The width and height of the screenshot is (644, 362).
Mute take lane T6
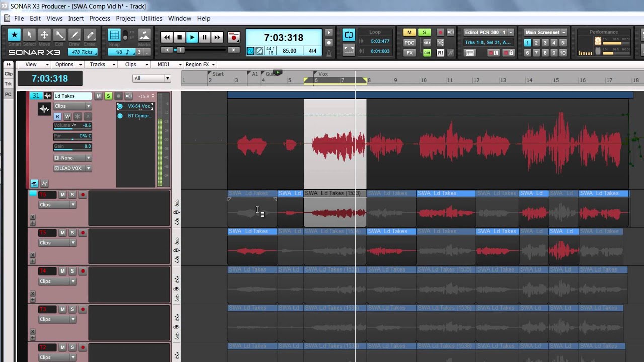(63, 195)
